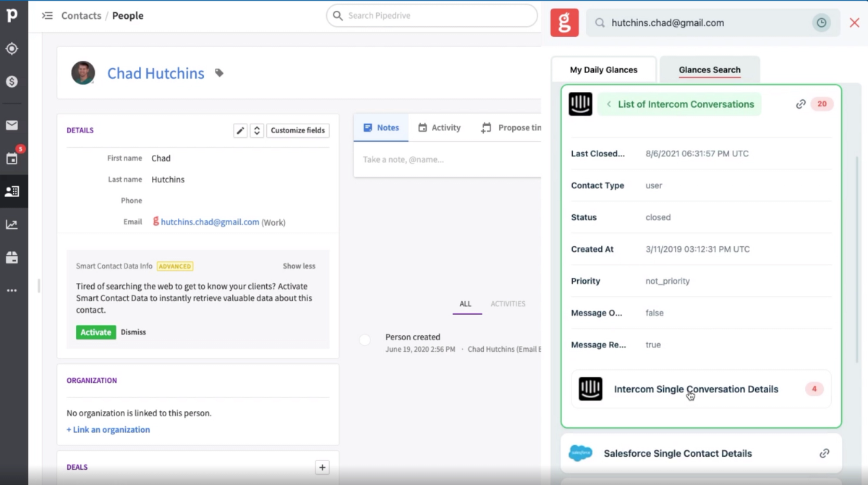Image resolution: width=868 pixels, height=485 pixels.
Task: Click the empty Phone field
Action: click(x=239, y=201)
